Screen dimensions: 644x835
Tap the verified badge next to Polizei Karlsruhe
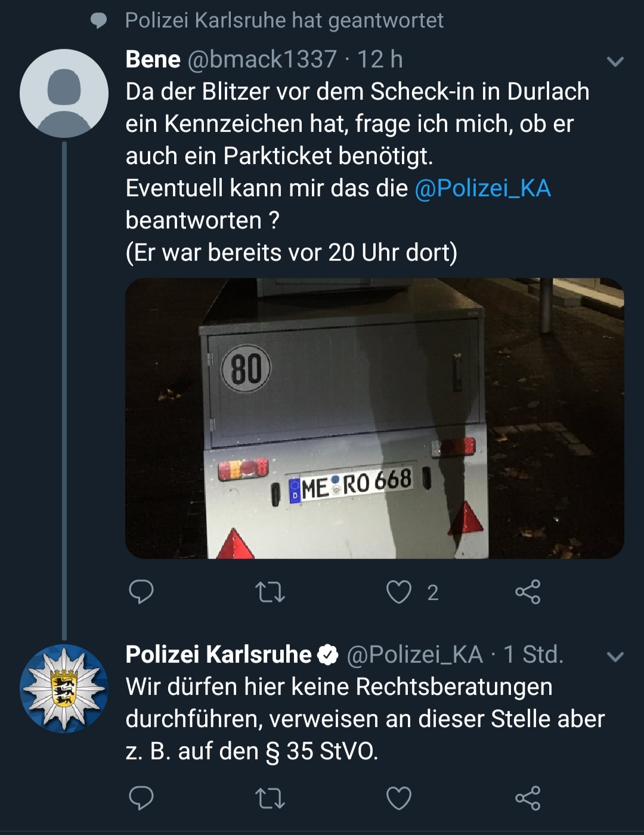pos(327,655)
